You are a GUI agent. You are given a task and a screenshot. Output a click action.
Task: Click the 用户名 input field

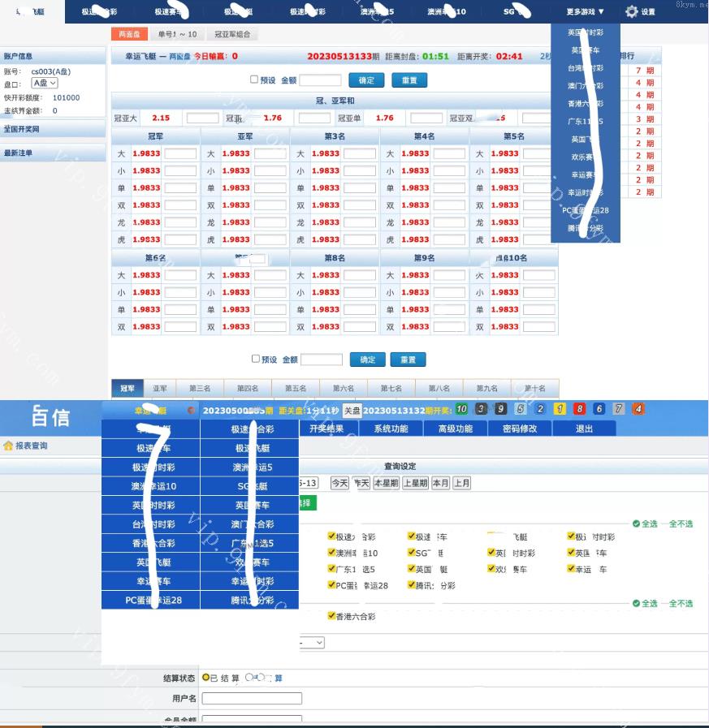click(x=252, y=698)
